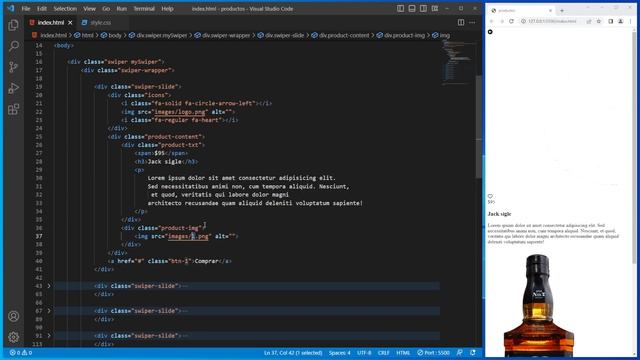Click images/logo.png link in line 22
Viewport: 640px width, 360px height.
(179, 112)
